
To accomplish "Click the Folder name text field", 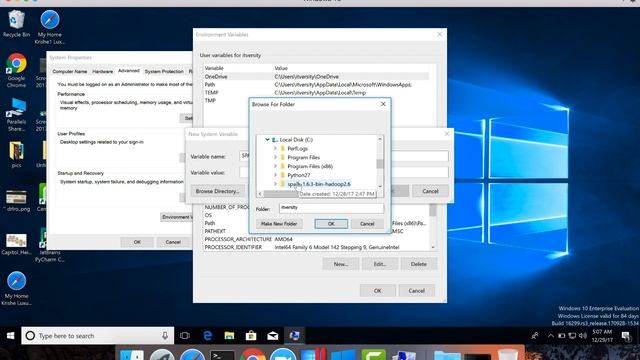I will tap(331, 208).
